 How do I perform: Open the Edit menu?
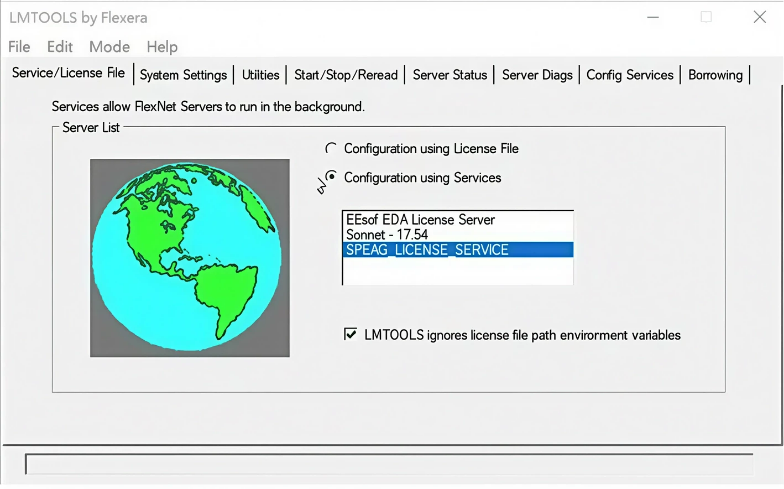point(60,47)
